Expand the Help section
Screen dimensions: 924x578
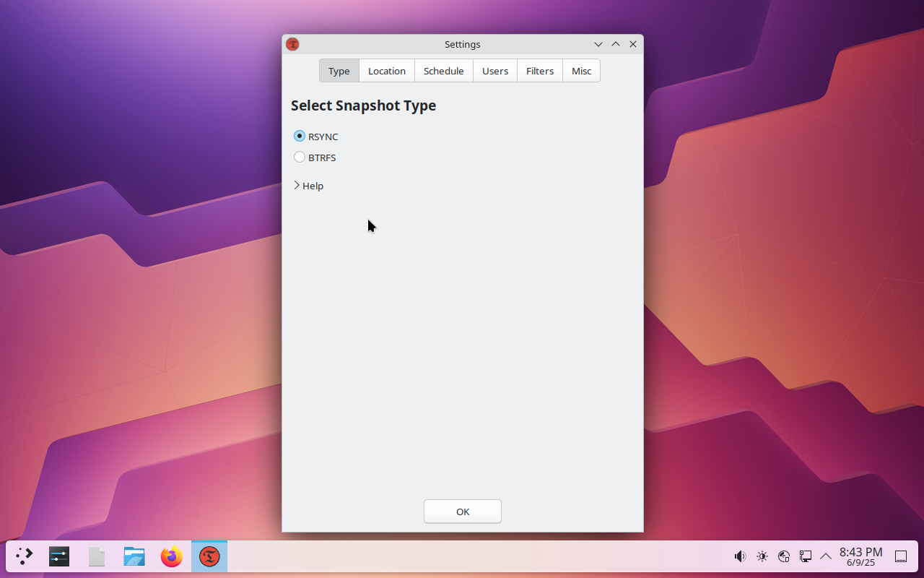click(308, 186)
